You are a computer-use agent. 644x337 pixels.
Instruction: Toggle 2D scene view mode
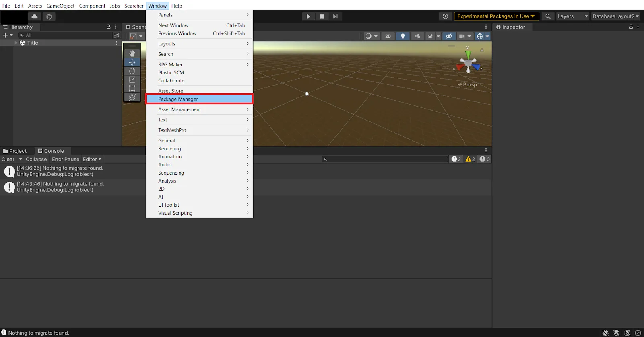[x=388, y=36]
